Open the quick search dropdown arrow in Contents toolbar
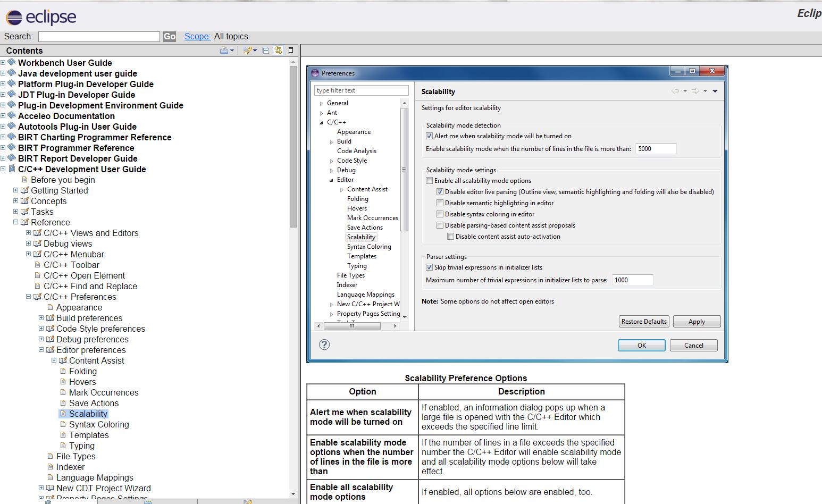The width and height of the screenshot is (822, 504). [x=255, y=51]
